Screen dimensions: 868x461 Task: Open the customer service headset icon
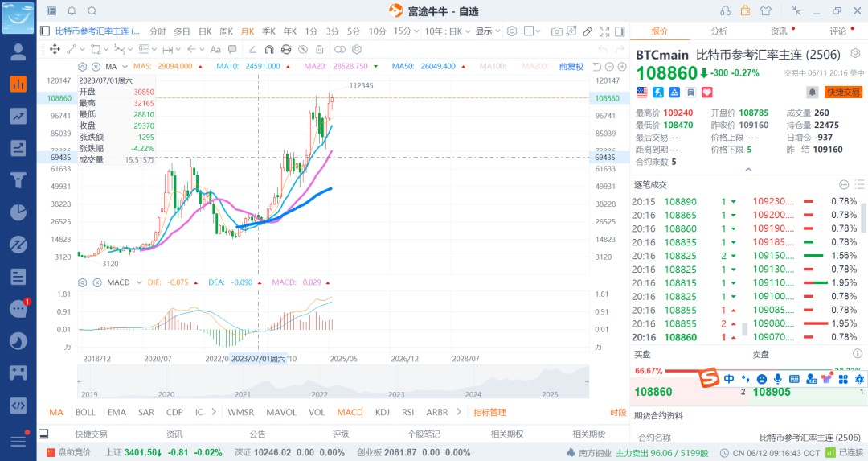click(725, 10)
